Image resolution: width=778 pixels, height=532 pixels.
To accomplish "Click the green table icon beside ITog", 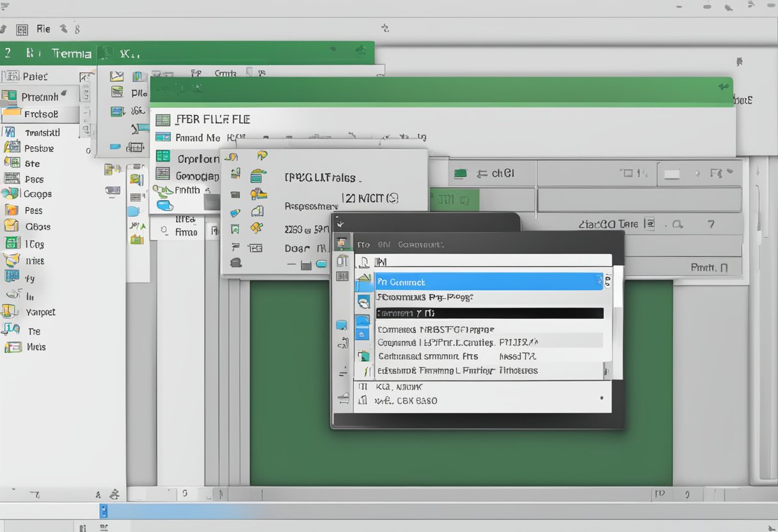I will coord(11,243).
